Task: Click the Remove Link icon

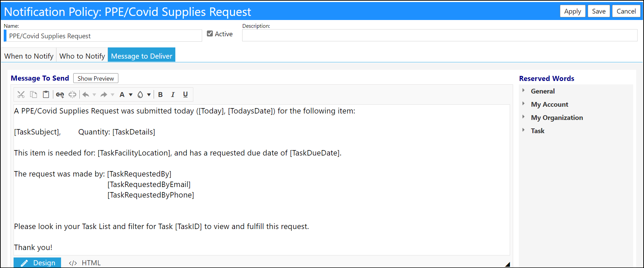Action: pyautogui.click(x=72, y=95)
